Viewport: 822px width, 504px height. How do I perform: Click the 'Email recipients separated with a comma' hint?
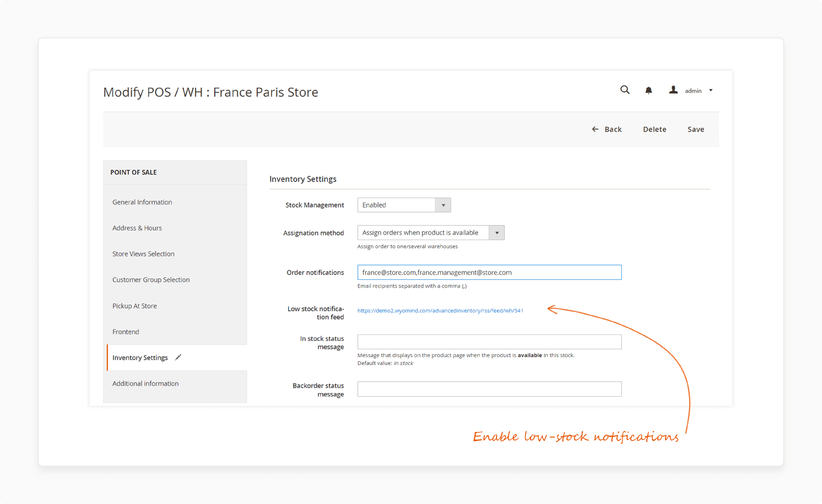tap(412, 286)
